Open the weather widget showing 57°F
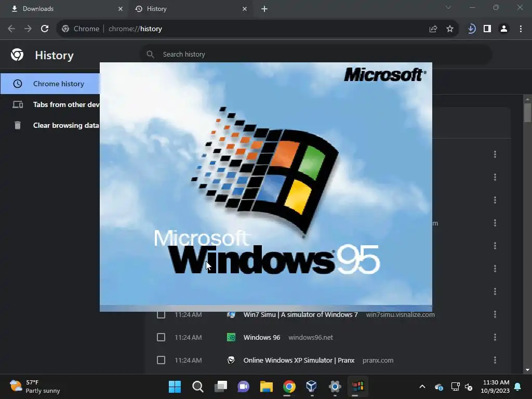Image resolution: width=532 pixels, height=399 pixels. point(35,387)
